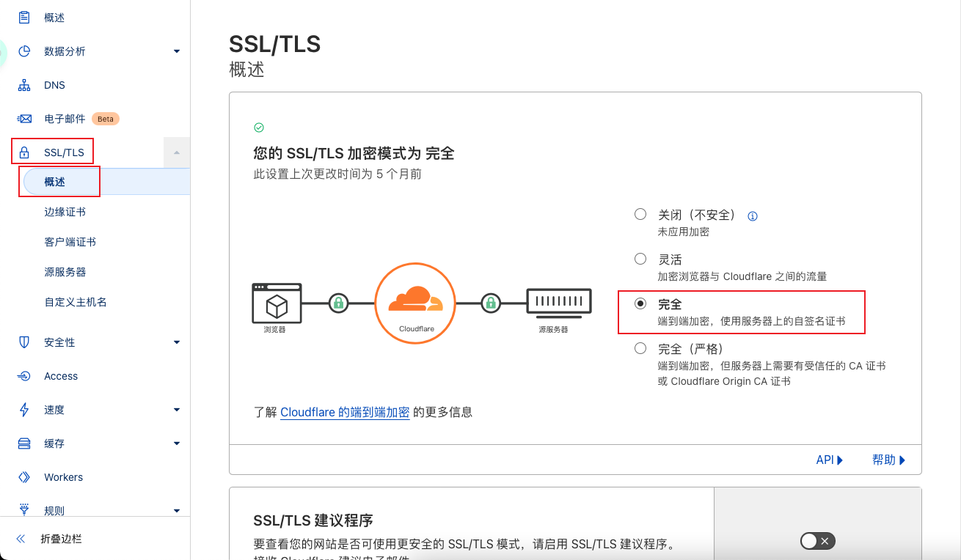Open the 边缘证书 submenu item
This screenshot has width=961, height=560.
point(65,212)
